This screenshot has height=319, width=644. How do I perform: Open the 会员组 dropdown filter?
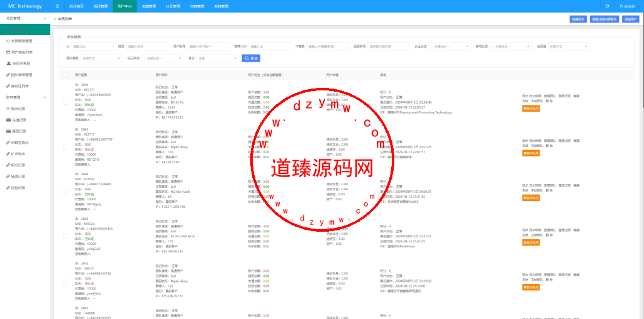coord(569,46)
